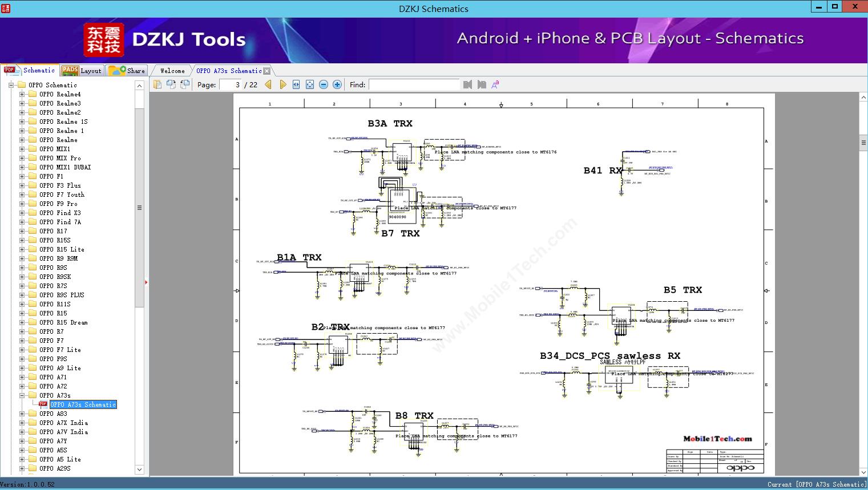The width and height of the screenshot is (868, 490).
Task: Expand the OPPO F9 Pro folder
Action: click(x=22, y=204)
